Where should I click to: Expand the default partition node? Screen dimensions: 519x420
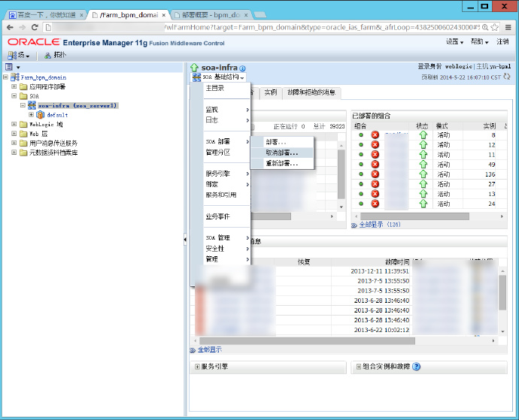31,114
